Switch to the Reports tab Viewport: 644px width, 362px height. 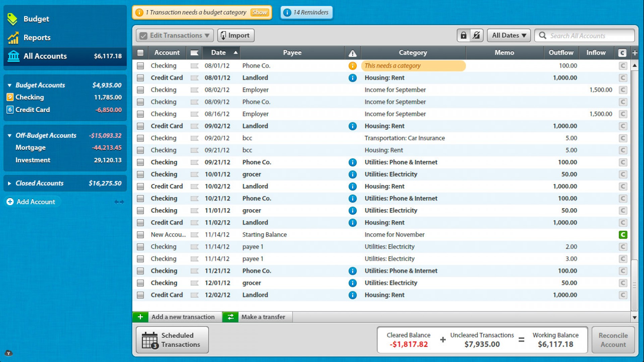[37, 38]
